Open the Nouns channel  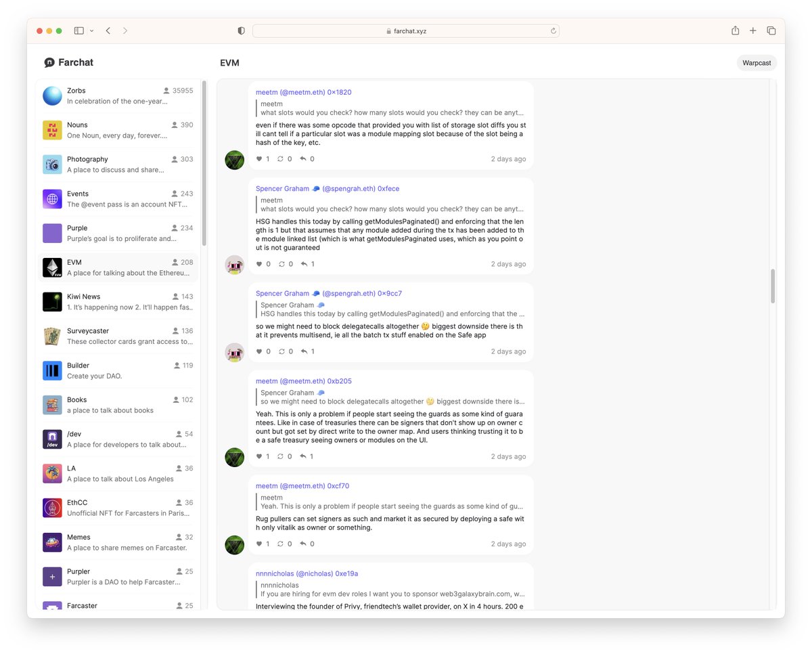click(118, 130)
